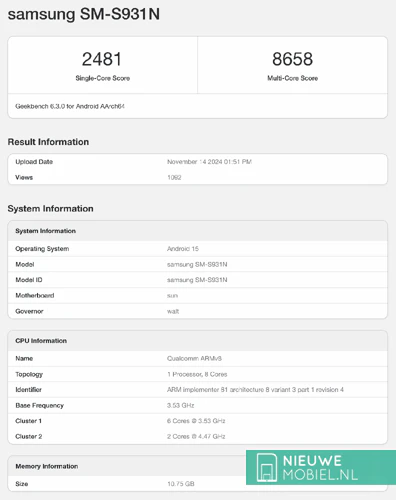The height and width of the screenshot is (500, 396).
Task: Click the 'samsung SM-S931N' page title
Action: click(x=84, y=14)
